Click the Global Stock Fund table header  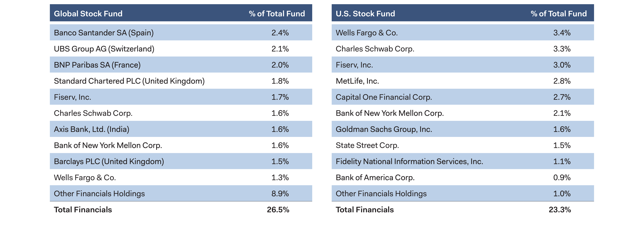[88, 13]
